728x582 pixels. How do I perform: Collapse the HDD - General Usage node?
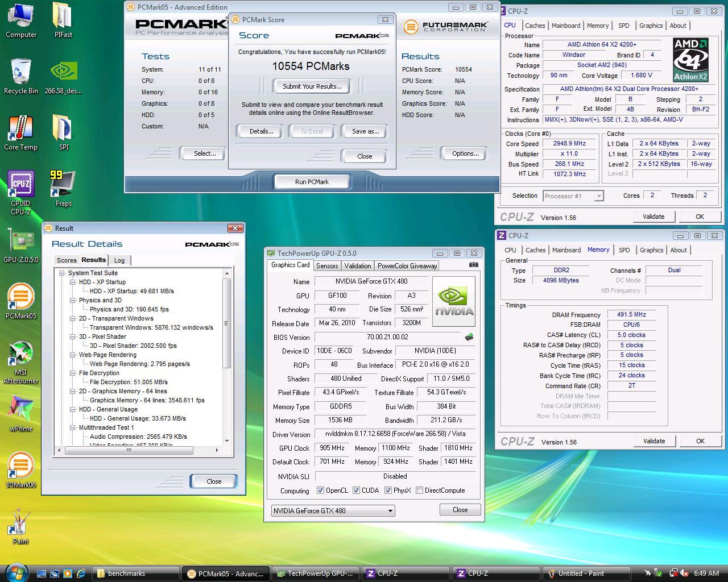[x=73, y=409]
